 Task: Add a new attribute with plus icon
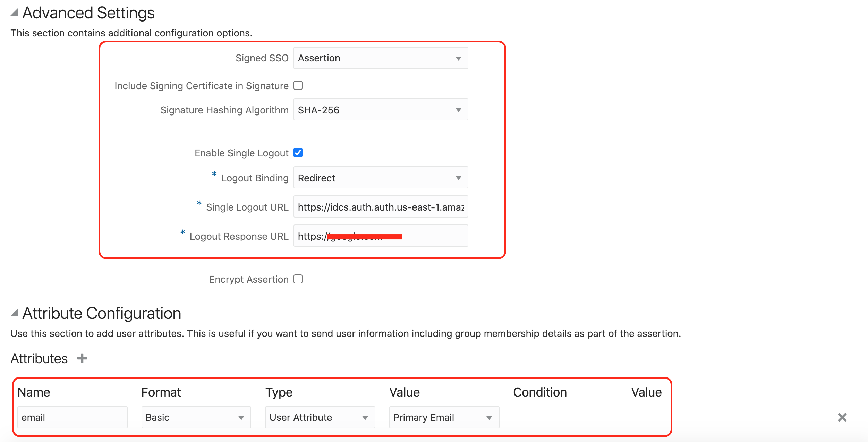82,358
